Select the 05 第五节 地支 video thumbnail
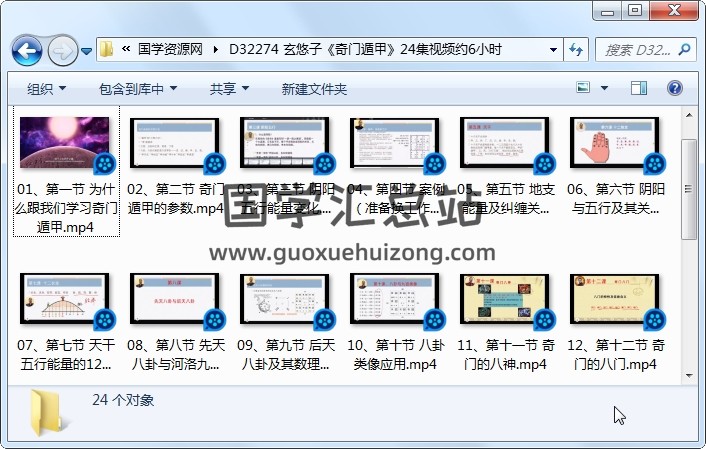Image resolution: width=706 pixels, height=449 pixels. coord(504,143)
